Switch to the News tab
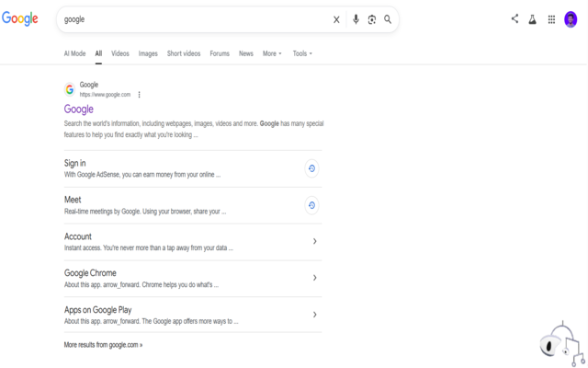 [x=246, y=53]
